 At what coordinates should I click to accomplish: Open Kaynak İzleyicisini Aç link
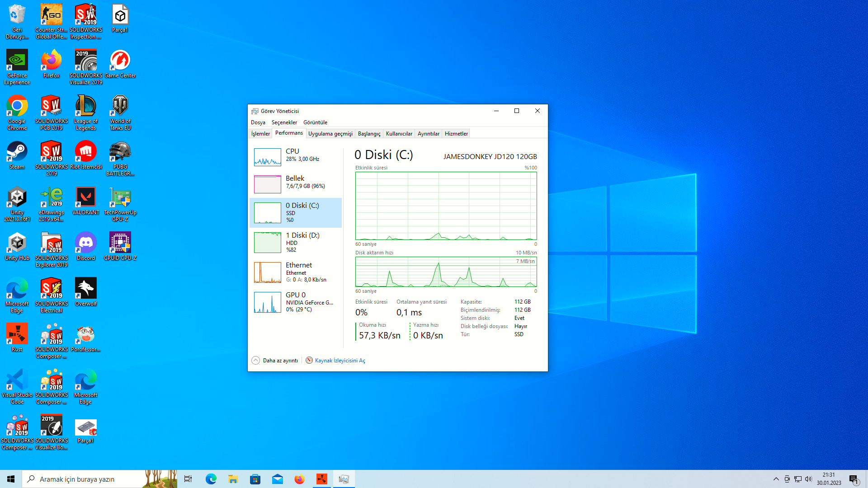pyautogui.click(x=340, y=361)
